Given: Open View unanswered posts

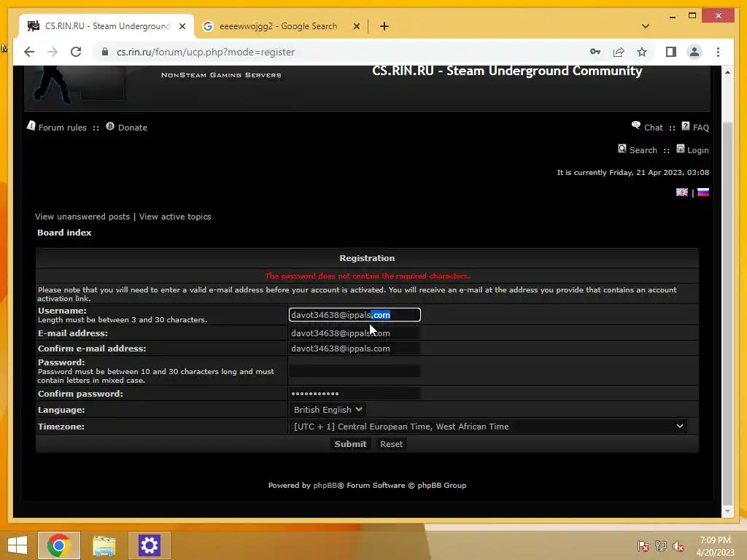Looking at the screenshot, I should 82,217.
